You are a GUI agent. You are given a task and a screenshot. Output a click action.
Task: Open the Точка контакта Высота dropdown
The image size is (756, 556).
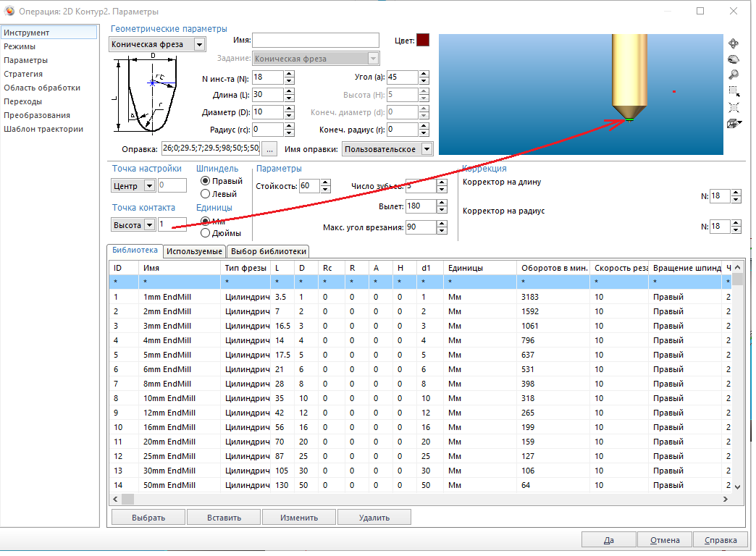coord(149,224)
